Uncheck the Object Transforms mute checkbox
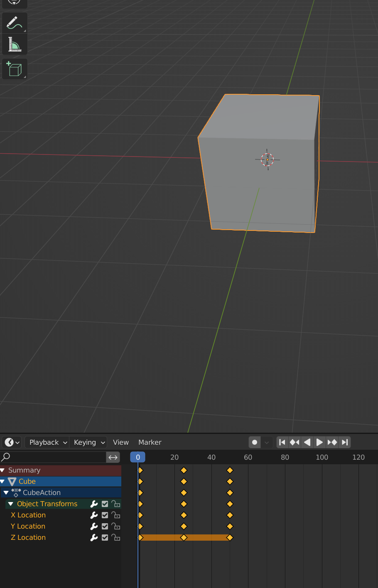 click(105, 504)
